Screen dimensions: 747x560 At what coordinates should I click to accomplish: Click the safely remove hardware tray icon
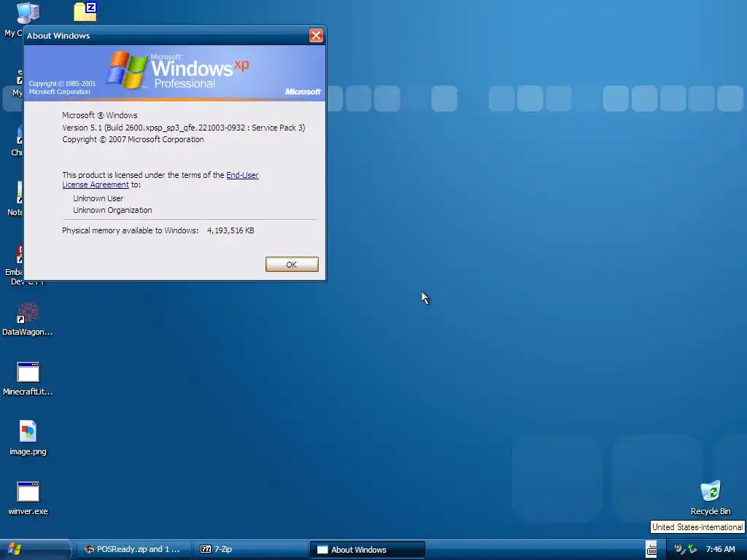[692, 549]
